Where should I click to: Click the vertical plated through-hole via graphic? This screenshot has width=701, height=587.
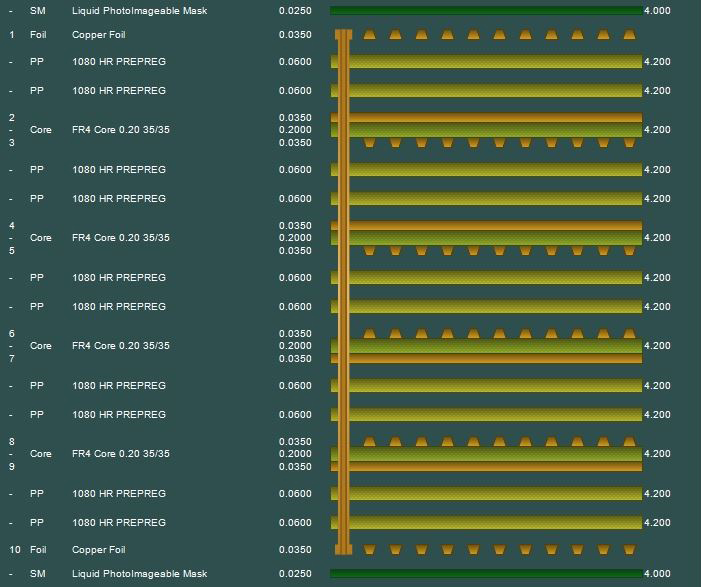[344, 290]
